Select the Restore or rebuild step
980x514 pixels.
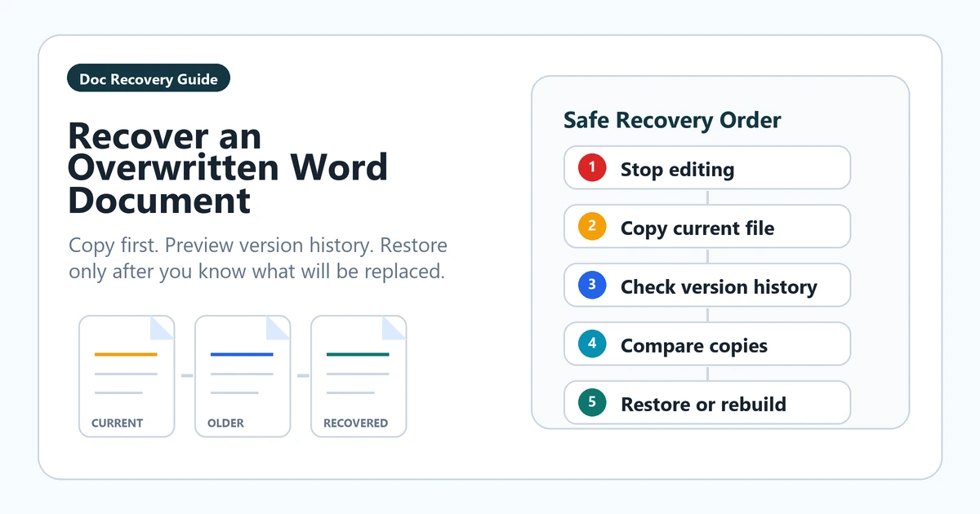[707, 403]
